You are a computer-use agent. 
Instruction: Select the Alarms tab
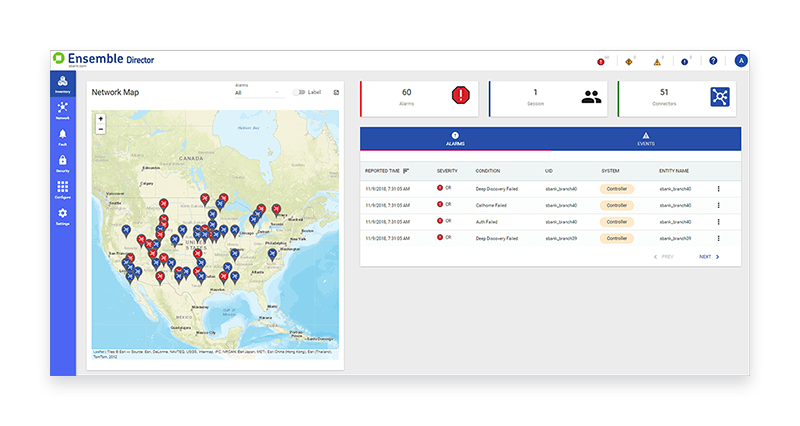(455, 138)
